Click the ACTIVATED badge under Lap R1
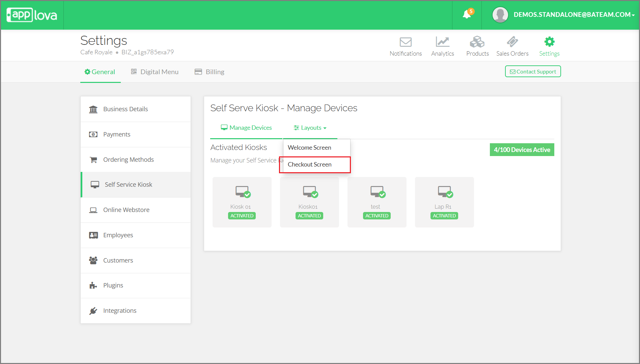640x364 pixels. coord(444,216)
